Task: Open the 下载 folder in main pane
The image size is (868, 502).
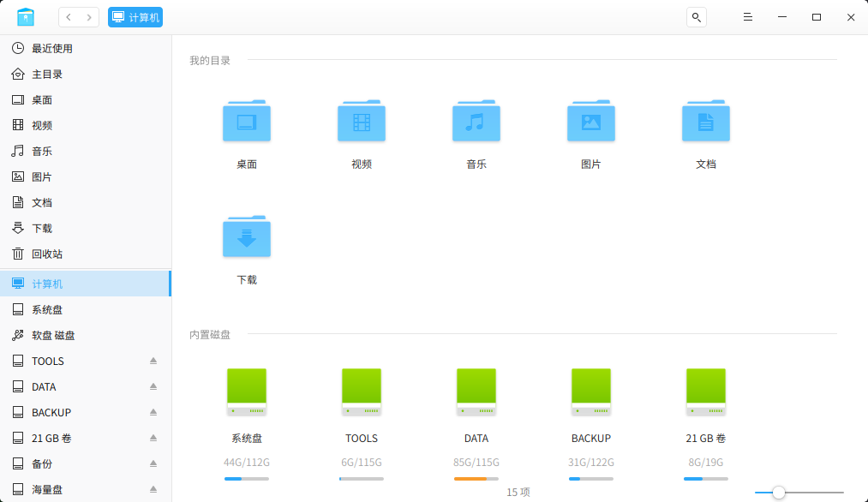Action: pos(247,238)
